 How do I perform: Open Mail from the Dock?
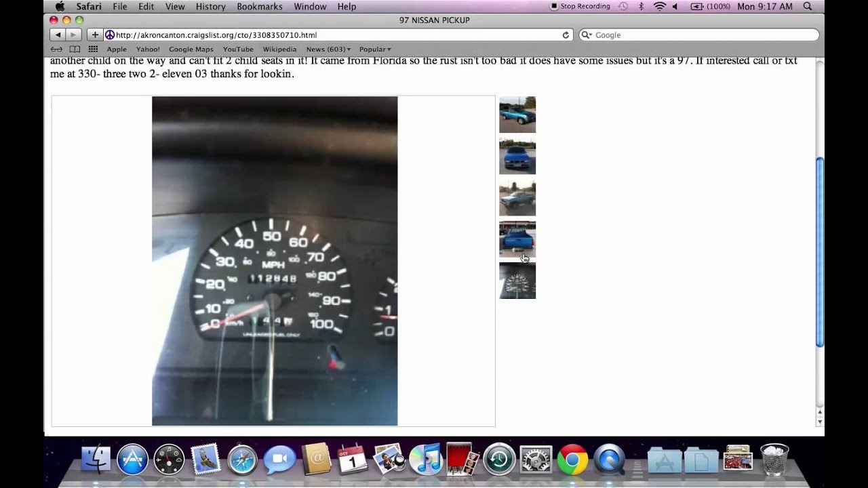coord(205,460)
